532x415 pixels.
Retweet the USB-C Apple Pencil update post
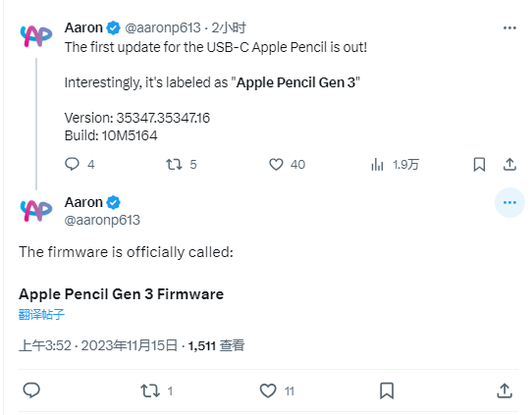[x=174, y=165]
